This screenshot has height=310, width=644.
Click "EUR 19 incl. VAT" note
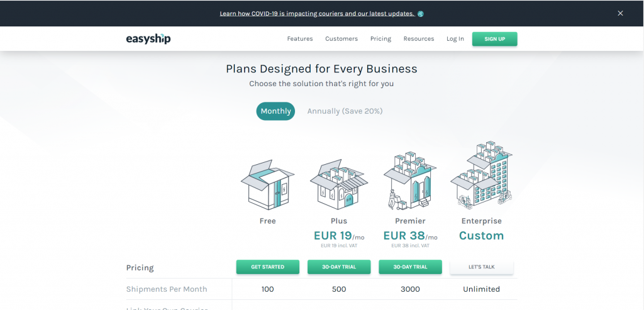(x=339, y=246)
